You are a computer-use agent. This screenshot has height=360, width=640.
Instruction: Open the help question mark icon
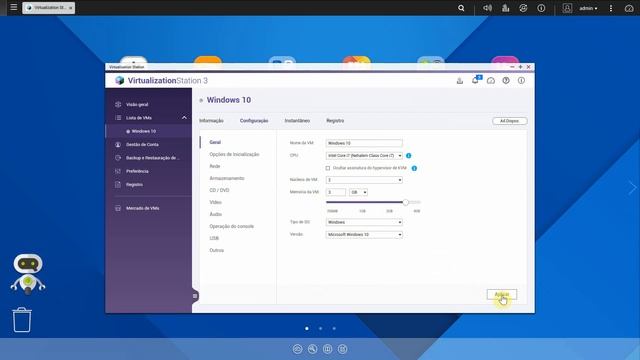pos(506,81)
